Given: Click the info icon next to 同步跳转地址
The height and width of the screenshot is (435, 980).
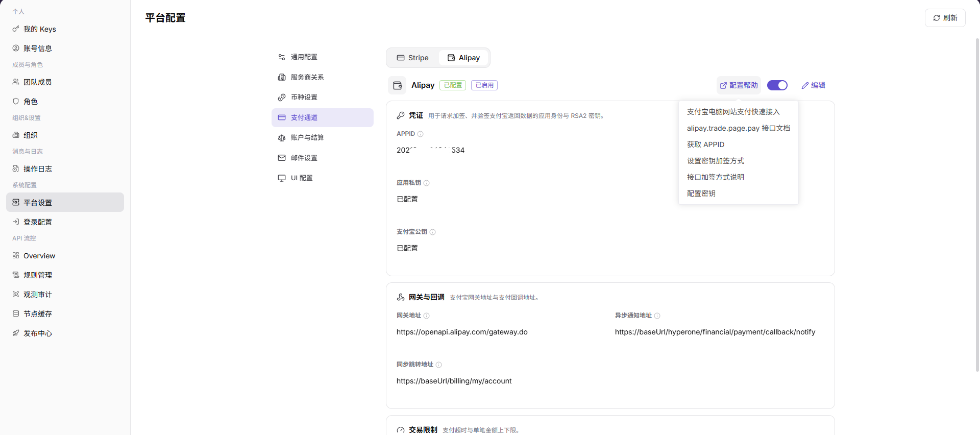Looking at the screenshot, I should [439, 365].
